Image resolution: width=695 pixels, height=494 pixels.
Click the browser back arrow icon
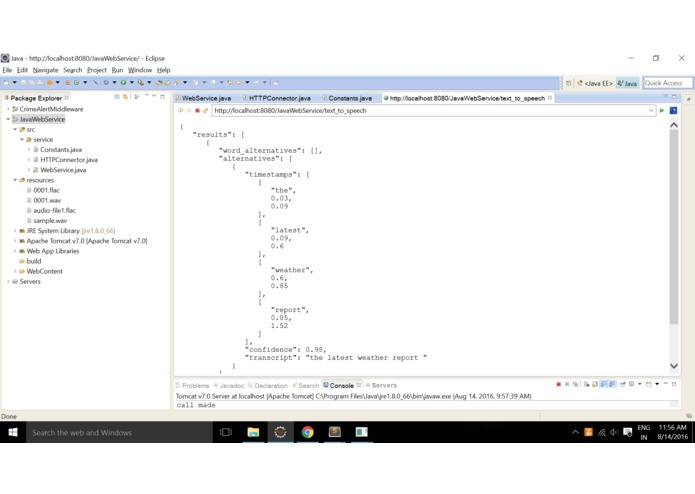coord(180,111)
